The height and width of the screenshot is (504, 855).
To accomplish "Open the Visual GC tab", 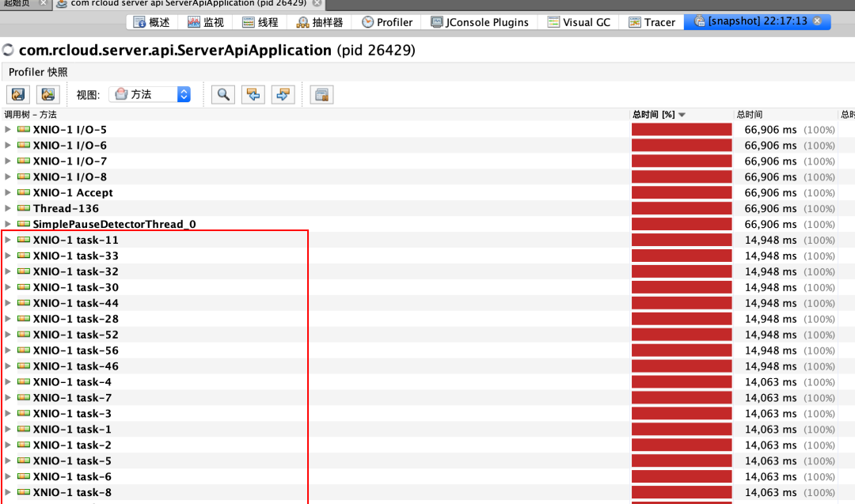I will coord(579,22).
